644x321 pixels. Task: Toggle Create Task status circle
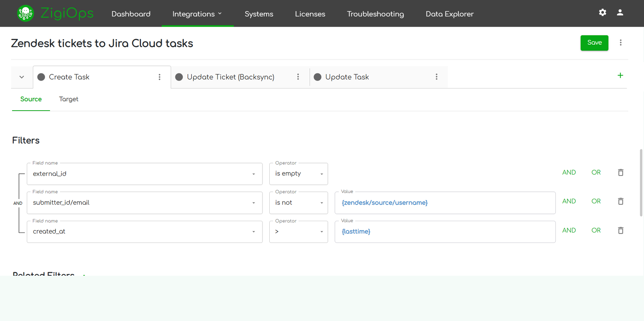[41, 77]
